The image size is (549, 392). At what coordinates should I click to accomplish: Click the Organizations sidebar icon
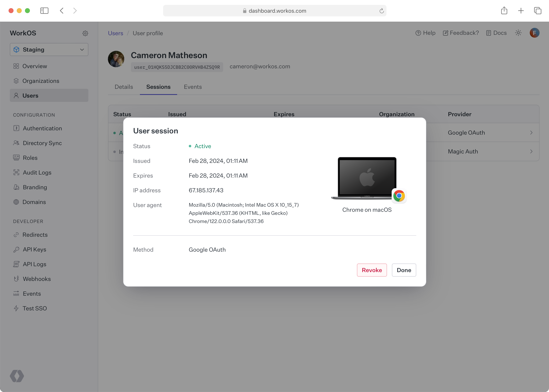click(16, 81)
